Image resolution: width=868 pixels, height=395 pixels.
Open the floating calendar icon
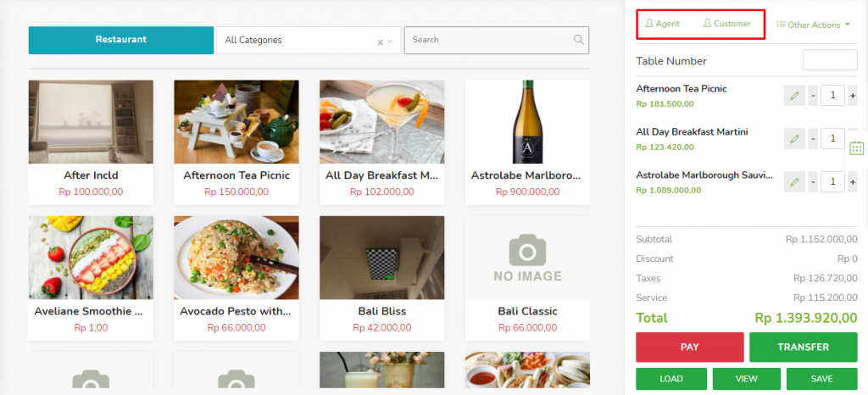click(856, 147)
